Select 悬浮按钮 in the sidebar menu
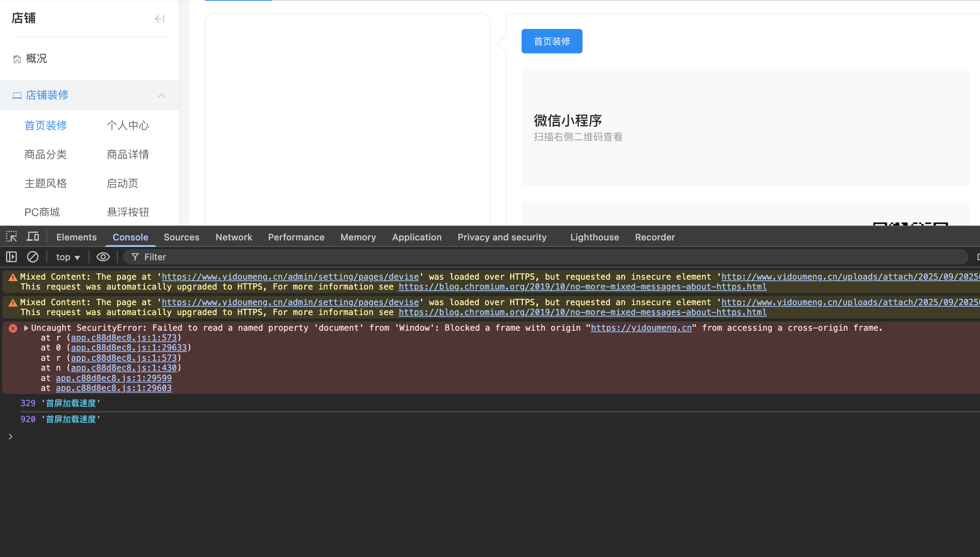The width and height of the screenshot is (980, 557). coord(128,212)
